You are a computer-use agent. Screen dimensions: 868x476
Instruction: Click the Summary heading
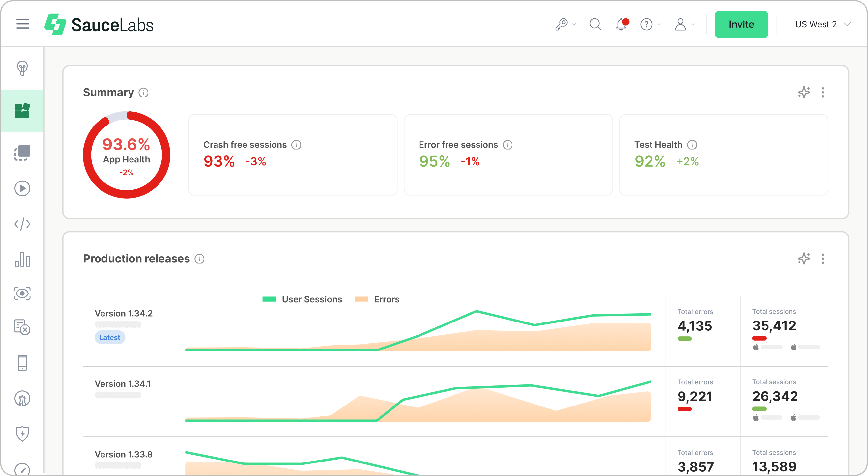[108, 92]
